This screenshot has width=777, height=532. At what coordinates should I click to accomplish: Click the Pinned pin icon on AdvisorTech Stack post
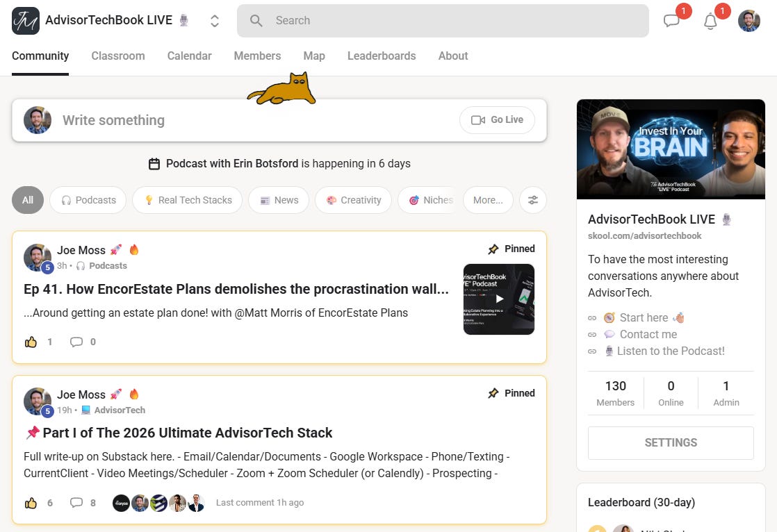pos(493,393)
